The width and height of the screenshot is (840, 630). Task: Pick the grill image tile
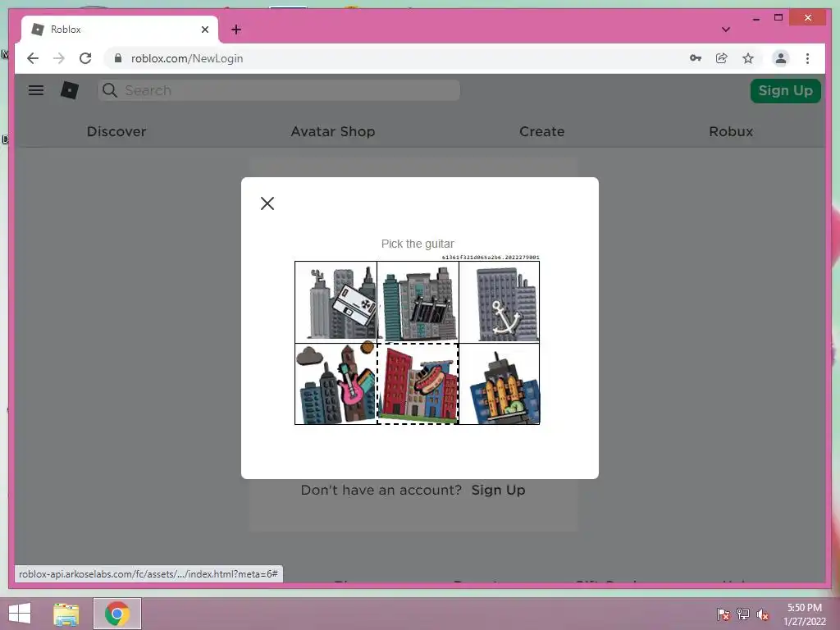click(418, 302)
